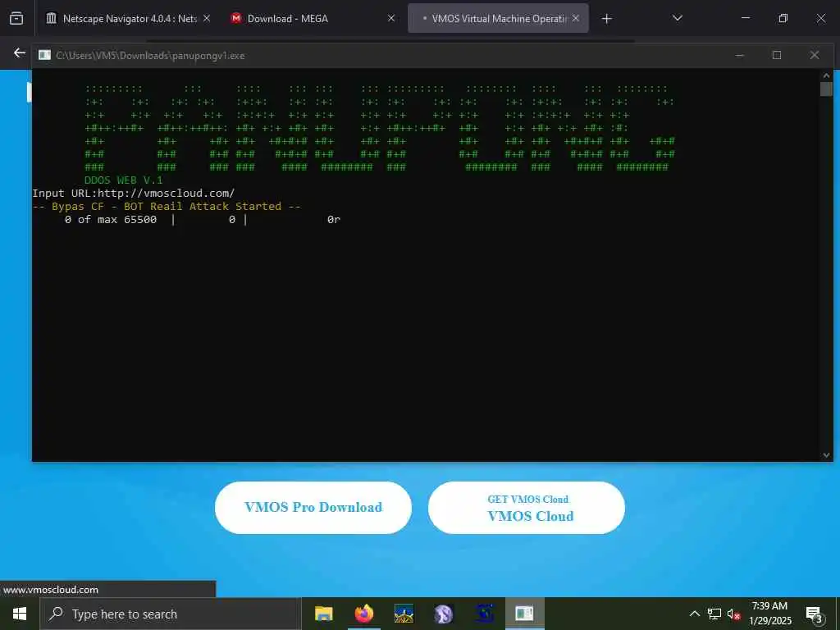
Task: Switch to Firefox in the taskbar
Action: [363, 614]
